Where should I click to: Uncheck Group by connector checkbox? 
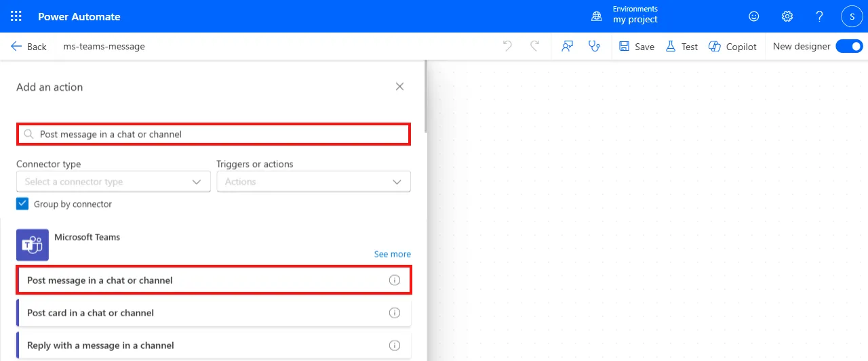[x=22, y=204]
